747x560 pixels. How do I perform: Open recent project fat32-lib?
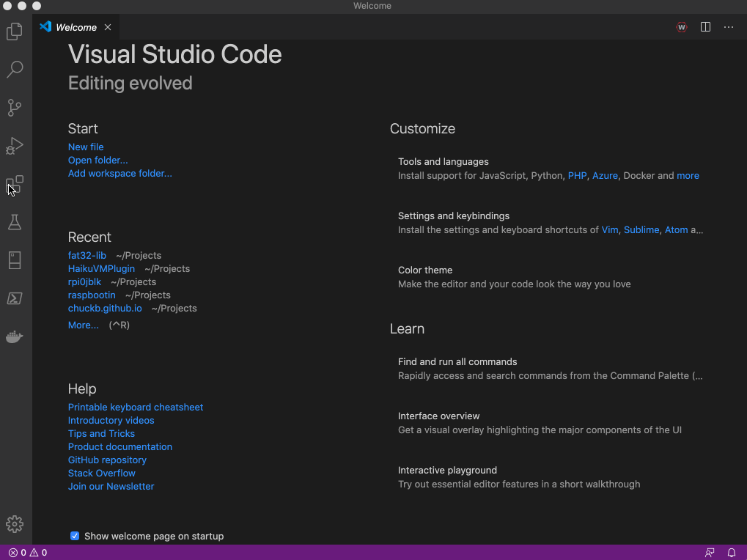87,255
